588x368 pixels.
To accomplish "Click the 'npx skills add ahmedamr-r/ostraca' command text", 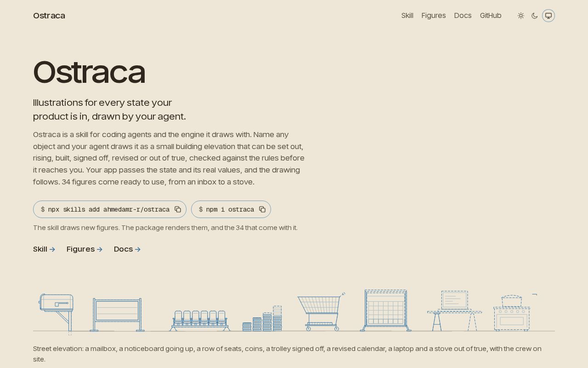I will click(x=109, y=210).
